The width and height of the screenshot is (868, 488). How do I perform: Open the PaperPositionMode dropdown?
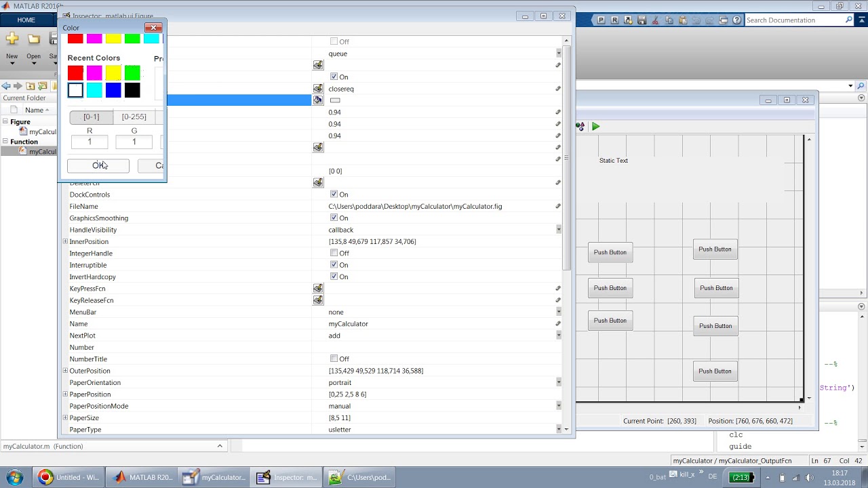click(559, 406)
